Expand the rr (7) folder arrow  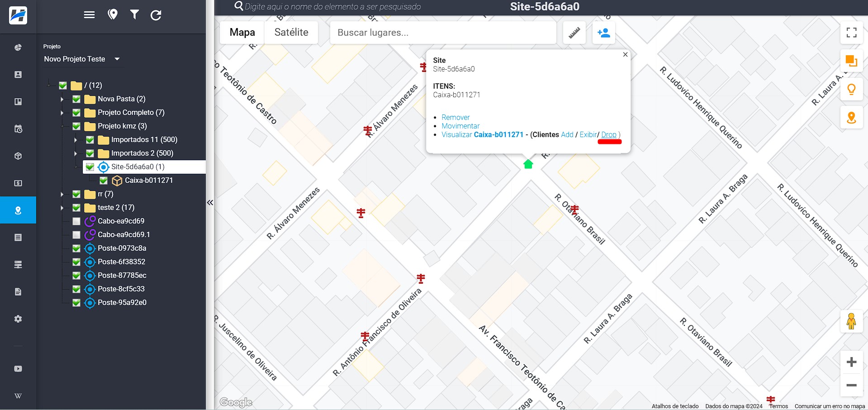(x=62, y=194)
